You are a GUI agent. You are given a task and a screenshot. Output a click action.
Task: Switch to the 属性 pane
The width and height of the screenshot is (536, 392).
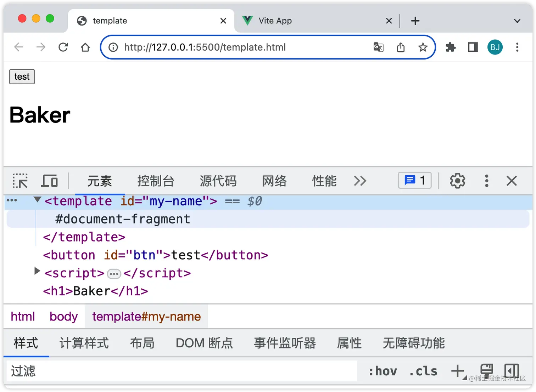349,343
